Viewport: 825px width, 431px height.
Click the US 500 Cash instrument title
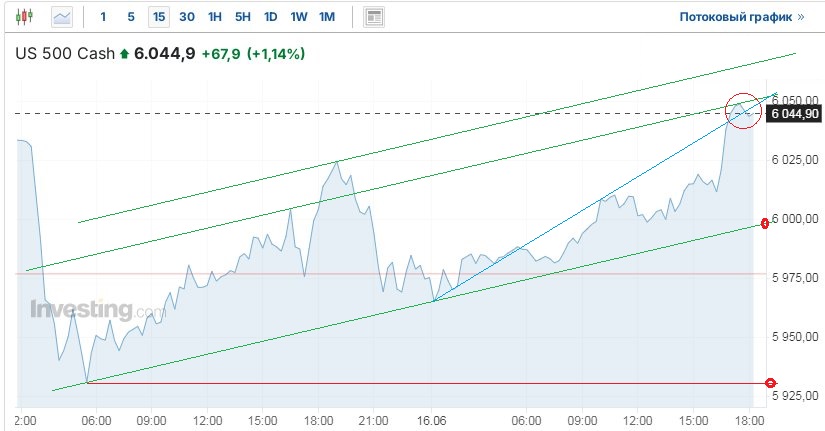[64, 53]
